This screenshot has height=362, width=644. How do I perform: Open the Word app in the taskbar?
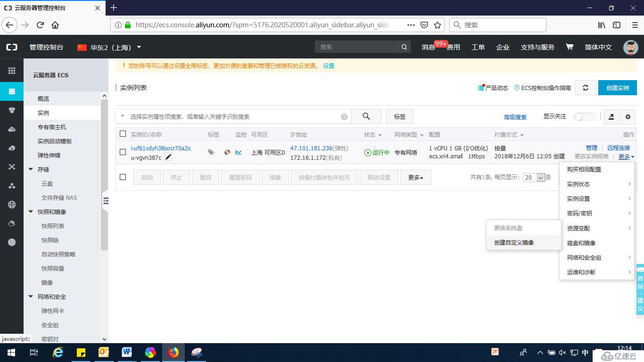pos(127,352)
